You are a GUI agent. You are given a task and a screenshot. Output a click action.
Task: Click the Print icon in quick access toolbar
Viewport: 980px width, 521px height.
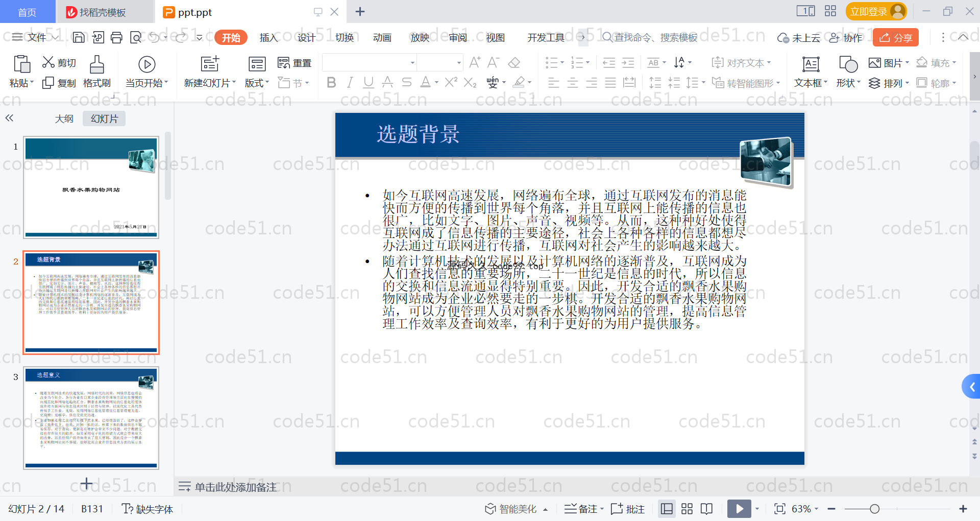click(x=117, y=37)
